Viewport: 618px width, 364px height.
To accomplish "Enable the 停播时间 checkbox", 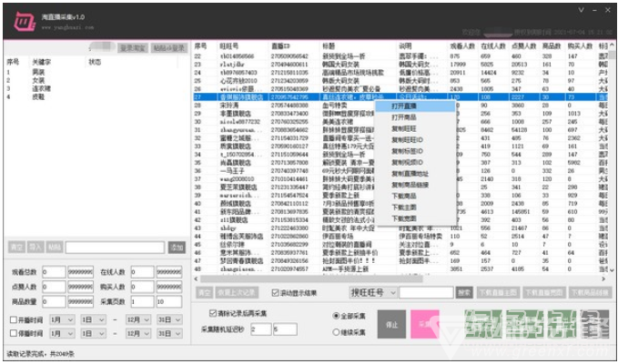I will (14, 333).
